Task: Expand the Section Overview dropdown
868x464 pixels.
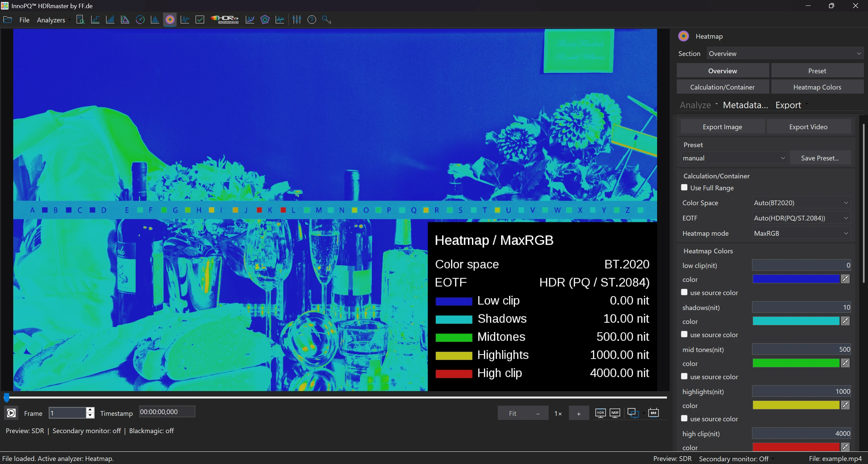Action: [x=785, y=54]
